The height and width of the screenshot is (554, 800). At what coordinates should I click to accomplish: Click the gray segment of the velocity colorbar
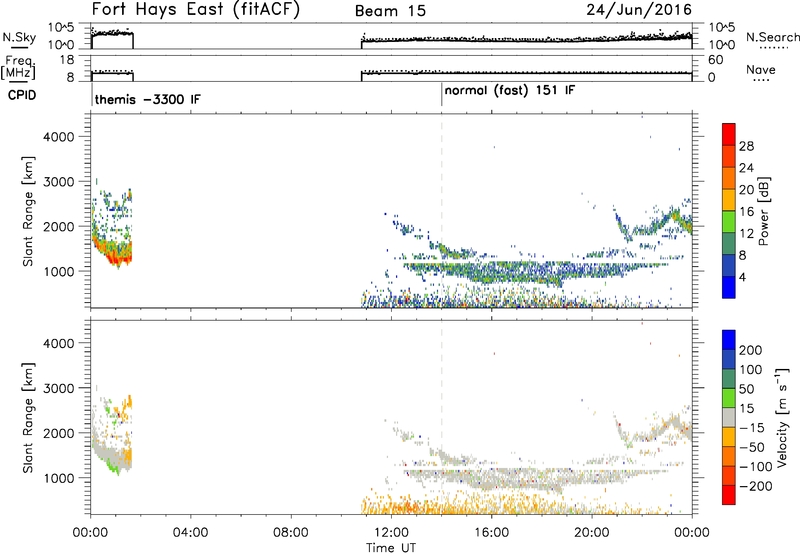coord(729,418)
